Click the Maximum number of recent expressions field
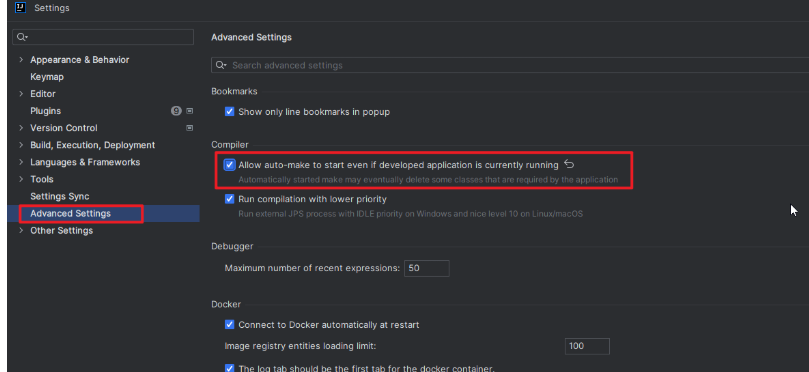The width and height of the screenshot is (809, 372). click(x=427, y=268)
